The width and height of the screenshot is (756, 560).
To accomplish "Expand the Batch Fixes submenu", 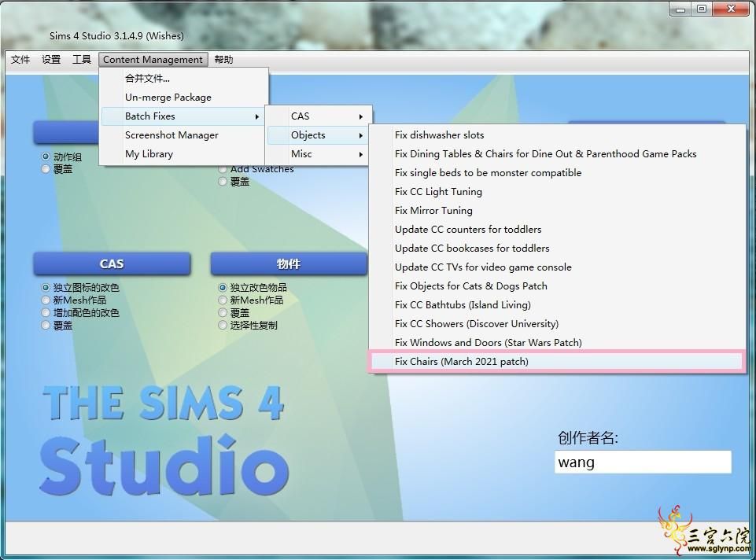I will coord(183,116).
